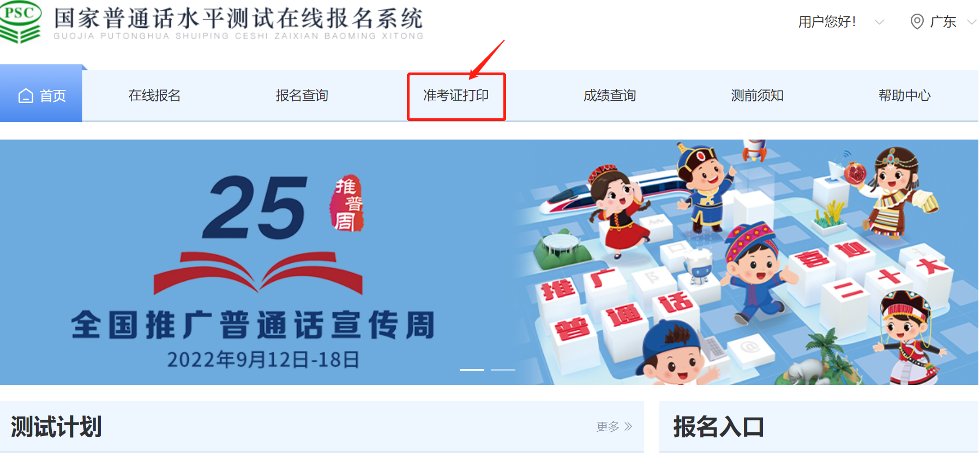Click the red open-book emblem on banner
The height and width of the screenshot is (459, 980).
pyautogui.click(x=258, y=273)
